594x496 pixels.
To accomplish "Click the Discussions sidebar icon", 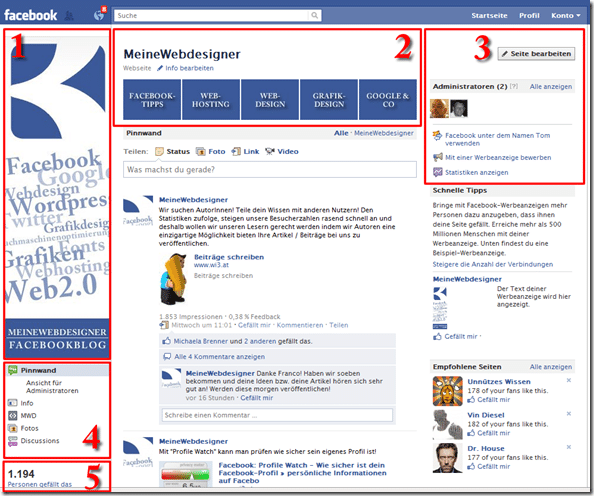I will pos(13,441).
